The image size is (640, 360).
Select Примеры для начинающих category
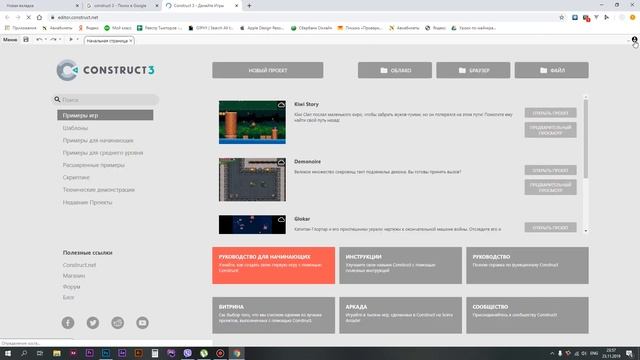[98, 140]
